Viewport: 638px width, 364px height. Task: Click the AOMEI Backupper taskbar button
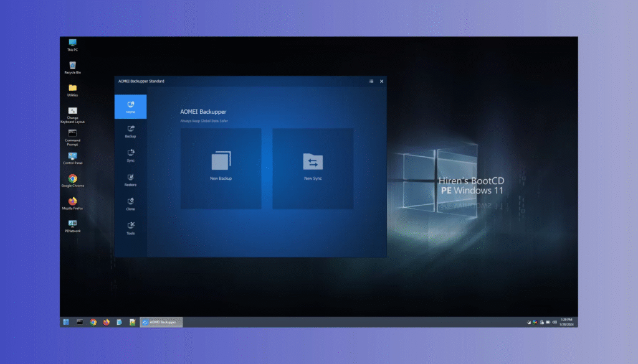pos(161,322)
